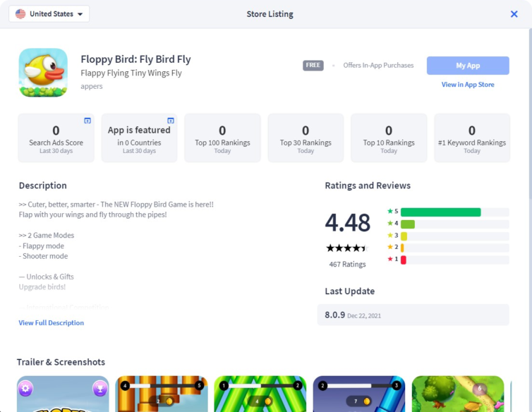
Task: Expand the View Full Description link
Action: coord(52,322)
